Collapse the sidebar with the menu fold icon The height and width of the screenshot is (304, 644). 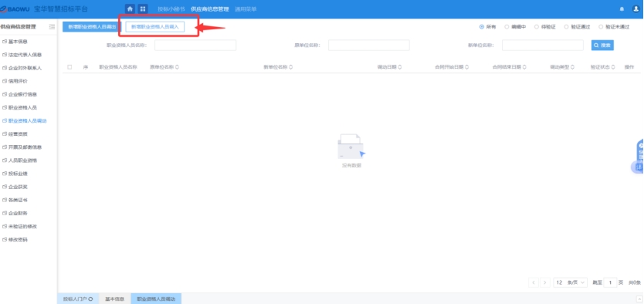(52, 27)
